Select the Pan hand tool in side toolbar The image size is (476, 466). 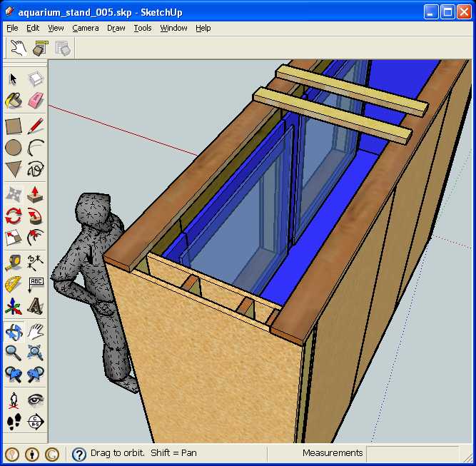click(36, 332)
